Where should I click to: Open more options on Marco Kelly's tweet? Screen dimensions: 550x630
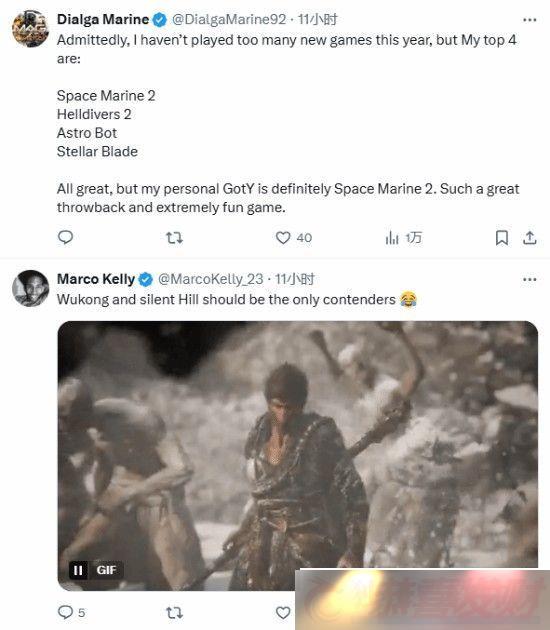coord(530,279)
